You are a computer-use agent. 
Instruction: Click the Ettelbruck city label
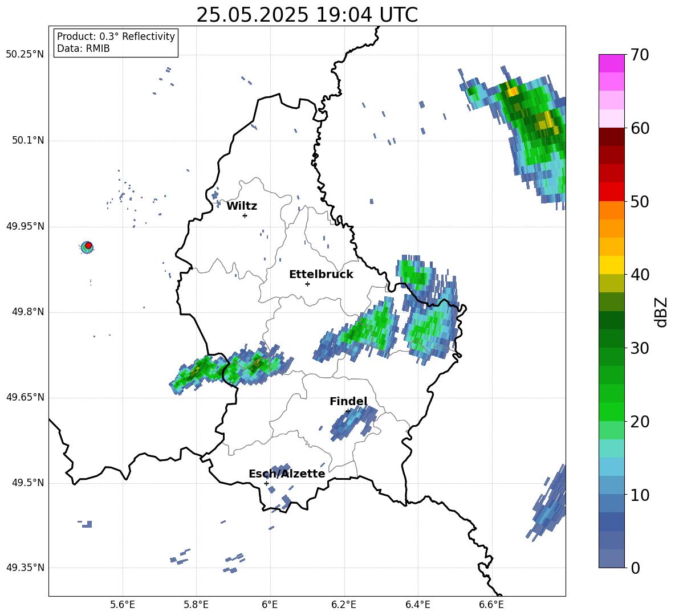tap(321, 275)
